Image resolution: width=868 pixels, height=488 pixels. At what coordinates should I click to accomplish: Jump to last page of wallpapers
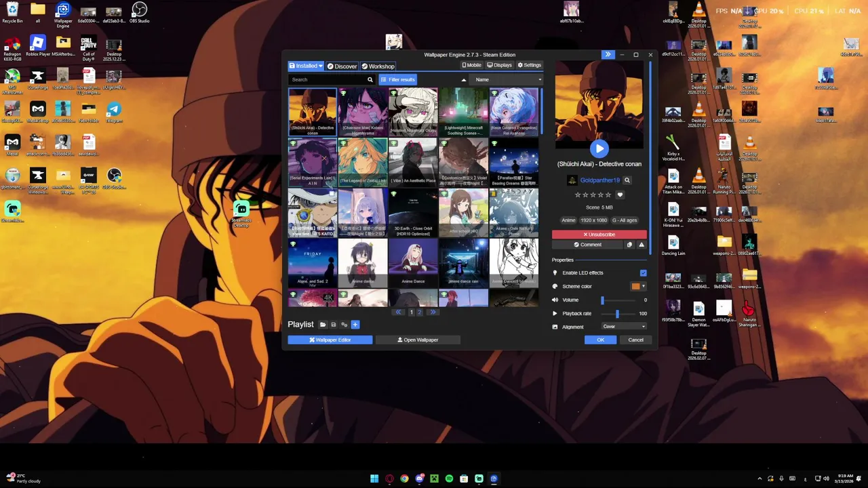click(433, 312)
